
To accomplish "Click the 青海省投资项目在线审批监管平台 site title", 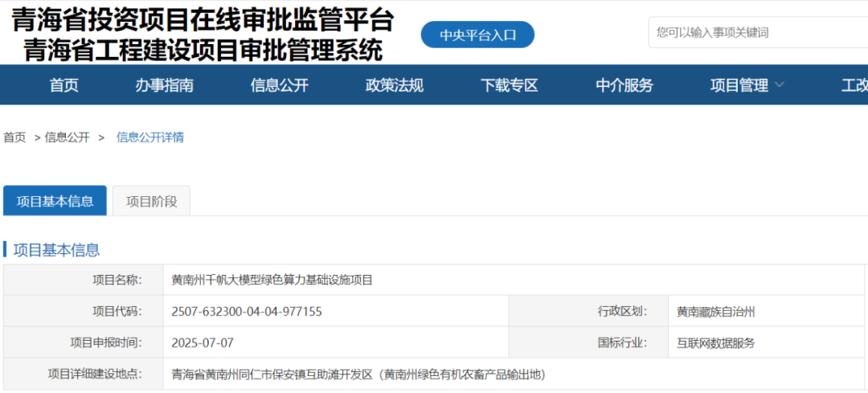I will click(203, 18).
